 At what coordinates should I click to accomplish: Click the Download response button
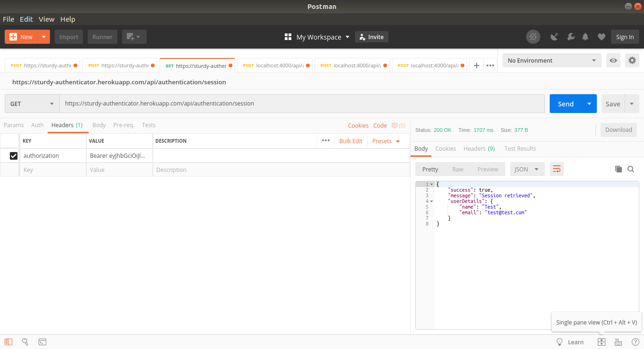(x=619, y=130)
